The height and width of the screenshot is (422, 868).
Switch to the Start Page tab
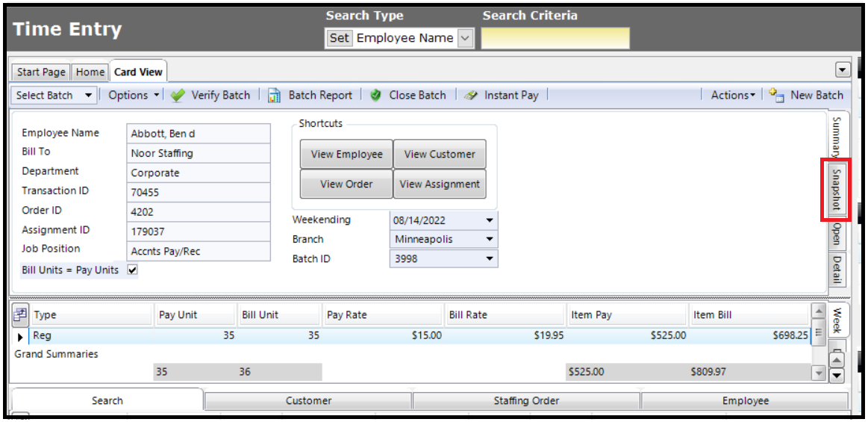point(41,72)
